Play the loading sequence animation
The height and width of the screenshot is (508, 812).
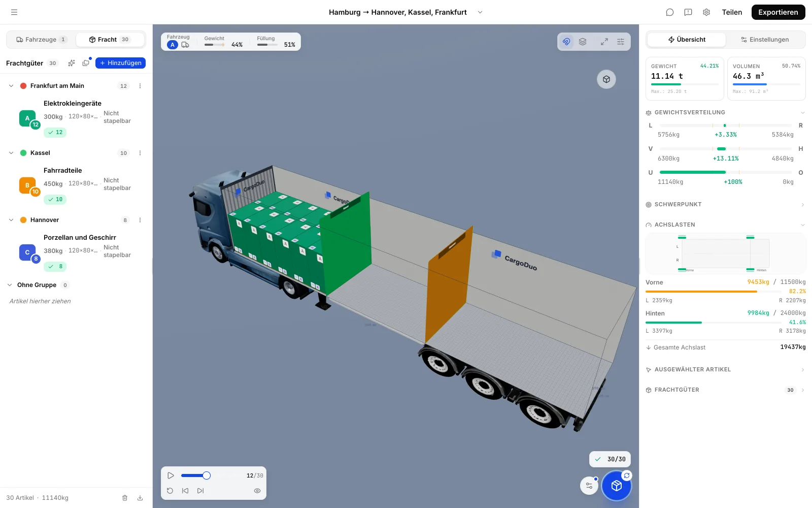[x=171, y=475]
